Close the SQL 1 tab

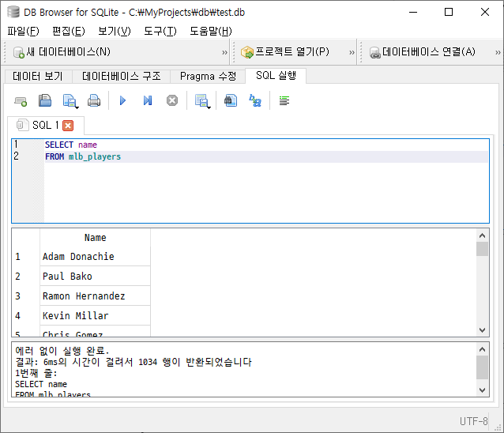pos(68,126)
